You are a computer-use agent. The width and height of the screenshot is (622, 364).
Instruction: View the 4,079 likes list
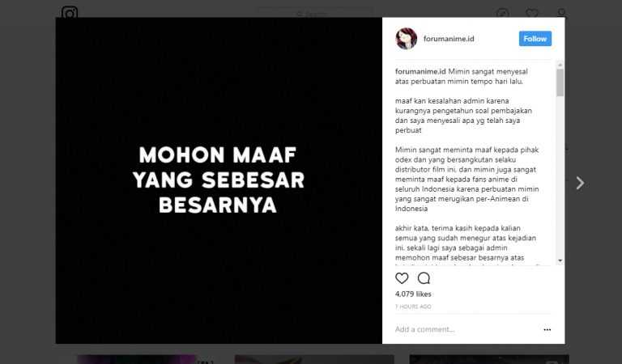(x=413, y=294)
